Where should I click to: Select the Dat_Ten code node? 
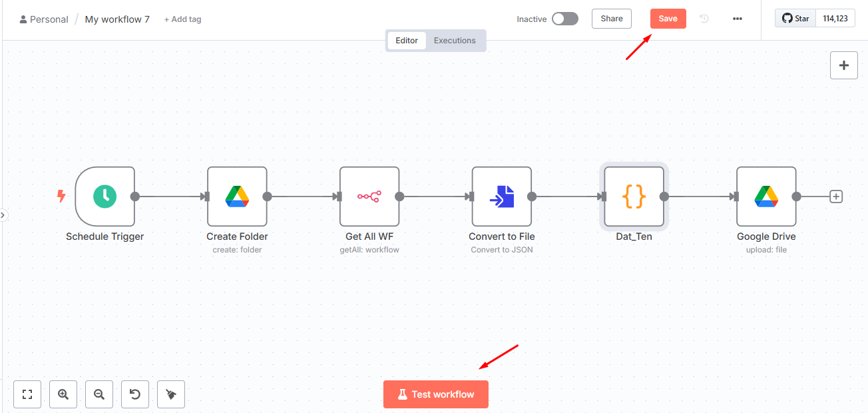pos(634,196)
